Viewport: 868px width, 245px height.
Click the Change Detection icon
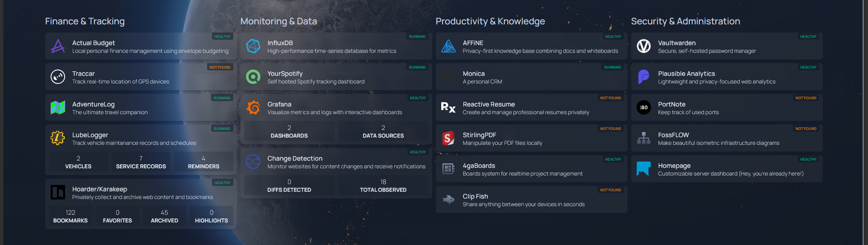pos(253,162)
